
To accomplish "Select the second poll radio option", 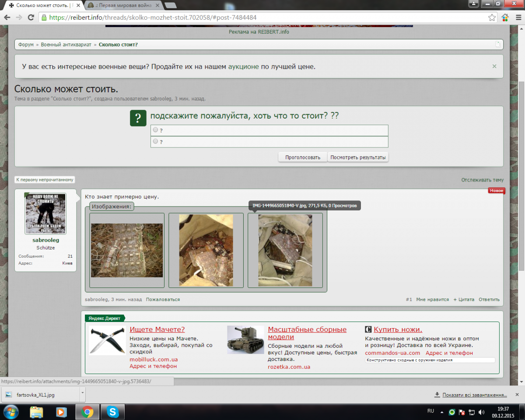I will [x=155, y=141].
